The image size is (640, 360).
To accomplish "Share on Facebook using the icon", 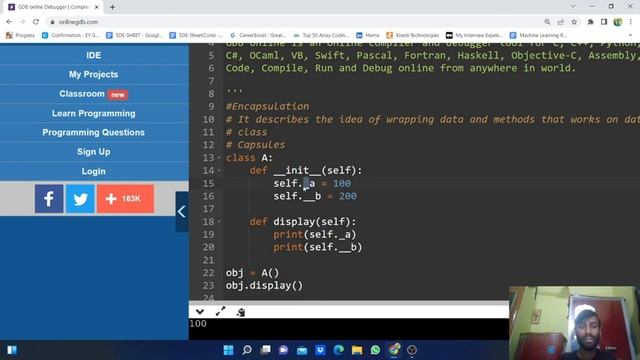I will tap(49, 199).
